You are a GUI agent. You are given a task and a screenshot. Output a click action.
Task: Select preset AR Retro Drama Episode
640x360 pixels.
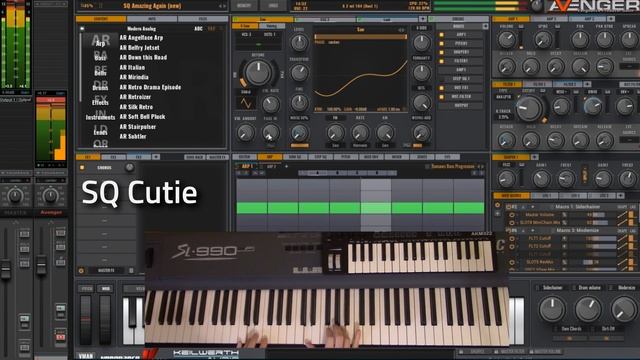pyautogui.click(x=150, y=87)
